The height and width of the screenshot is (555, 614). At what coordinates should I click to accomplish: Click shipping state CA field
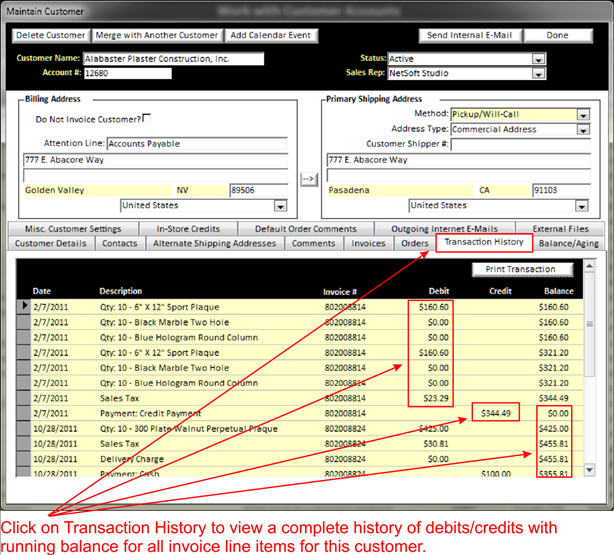click(504, 190)
